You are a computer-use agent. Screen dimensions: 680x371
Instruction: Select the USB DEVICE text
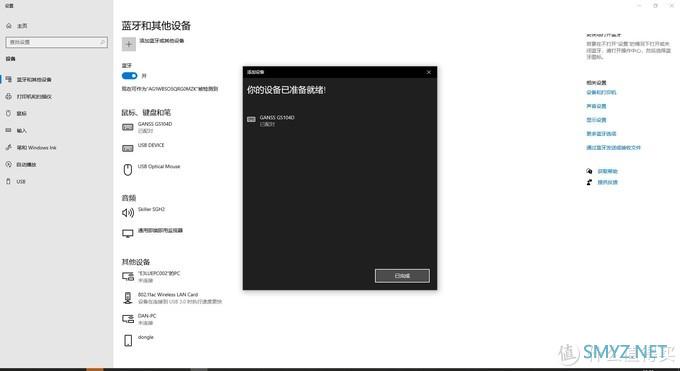[x=151, y=145]
